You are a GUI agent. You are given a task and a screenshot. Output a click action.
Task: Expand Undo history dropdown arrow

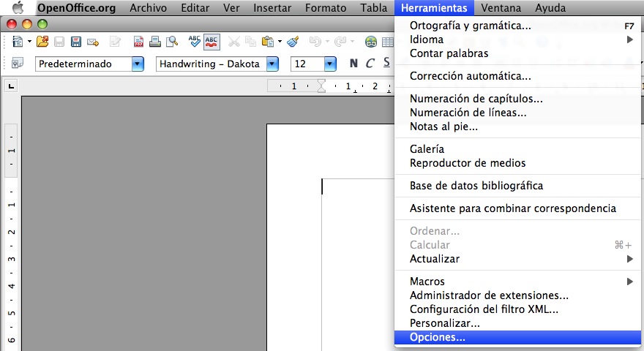[x=327, y=42]
